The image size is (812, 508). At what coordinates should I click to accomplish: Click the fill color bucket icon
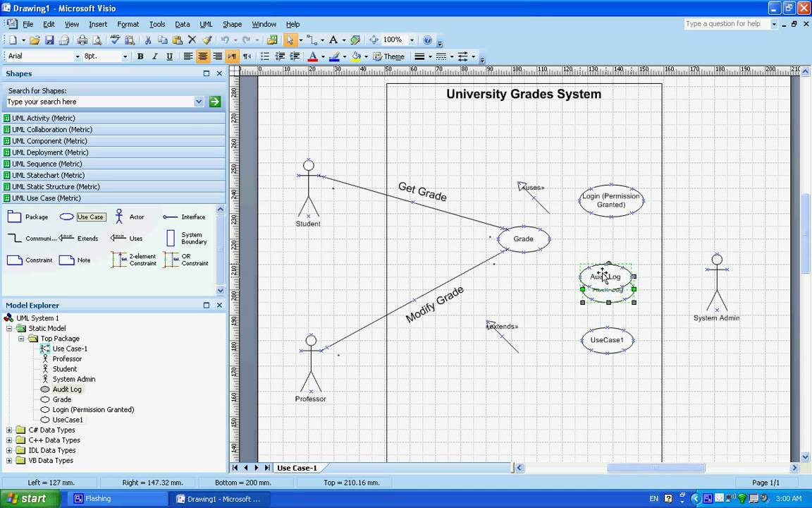356,56
